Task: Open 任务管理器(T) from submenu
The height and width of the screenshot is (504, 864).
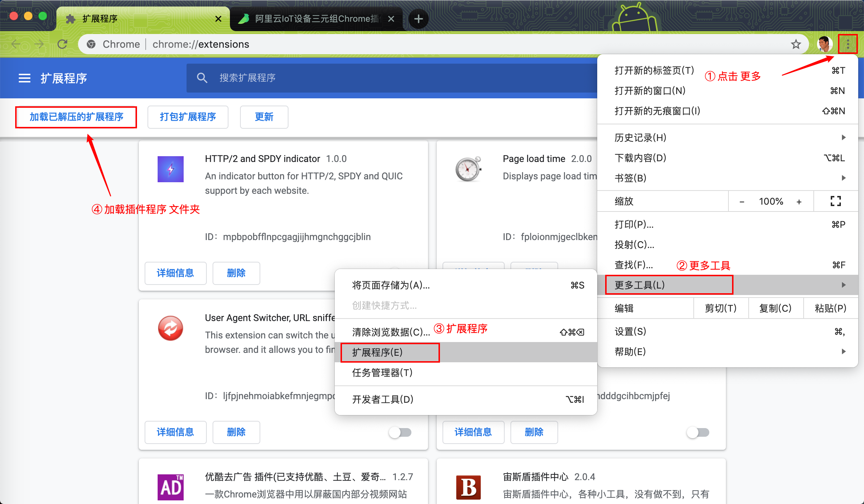Action: coord(466,372)
